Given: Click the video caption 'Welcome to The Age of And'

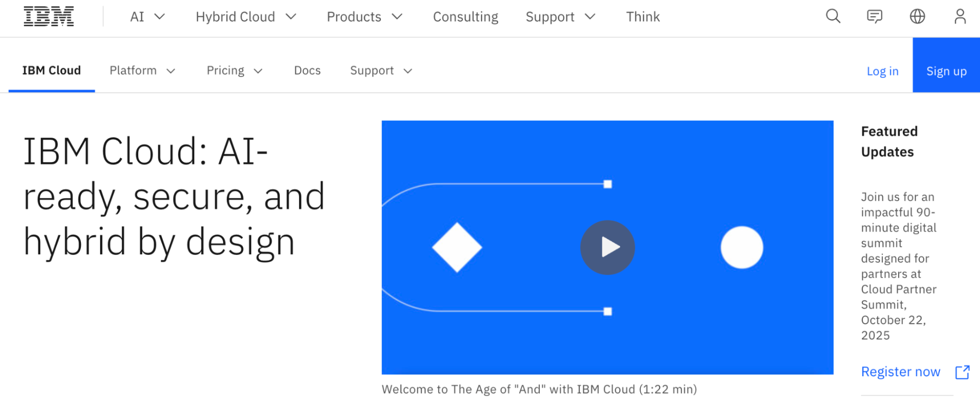Looking at the screenshot, I should coord(539,389).
